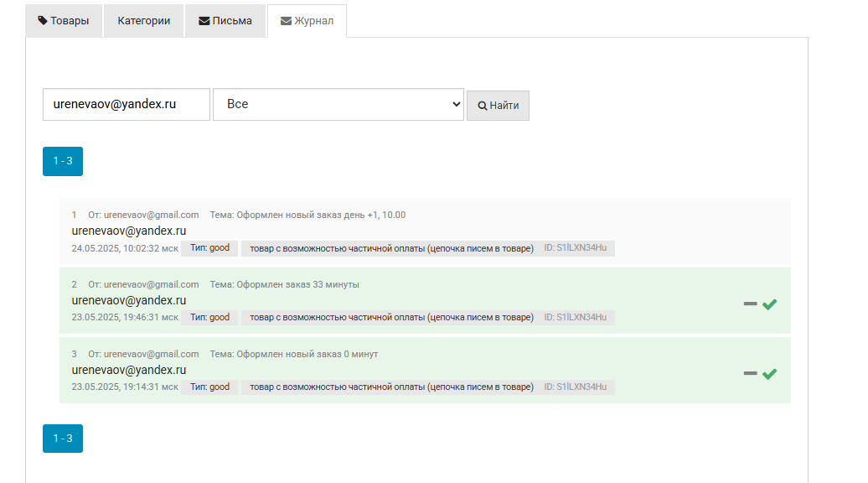The width and height of the screenshot is (868, 483).
Task: Open the Письма tab
Action: point(225,21)
